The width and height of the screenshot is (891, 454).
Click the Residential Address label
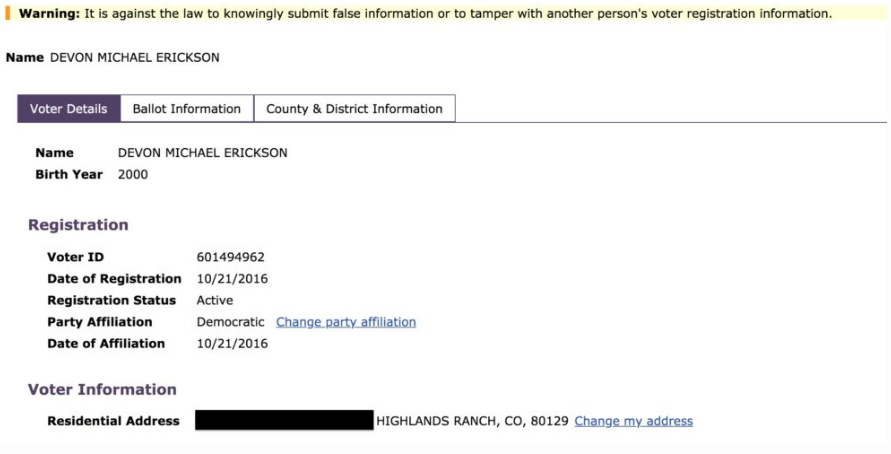pyautogui.click(x=113, y=421)
